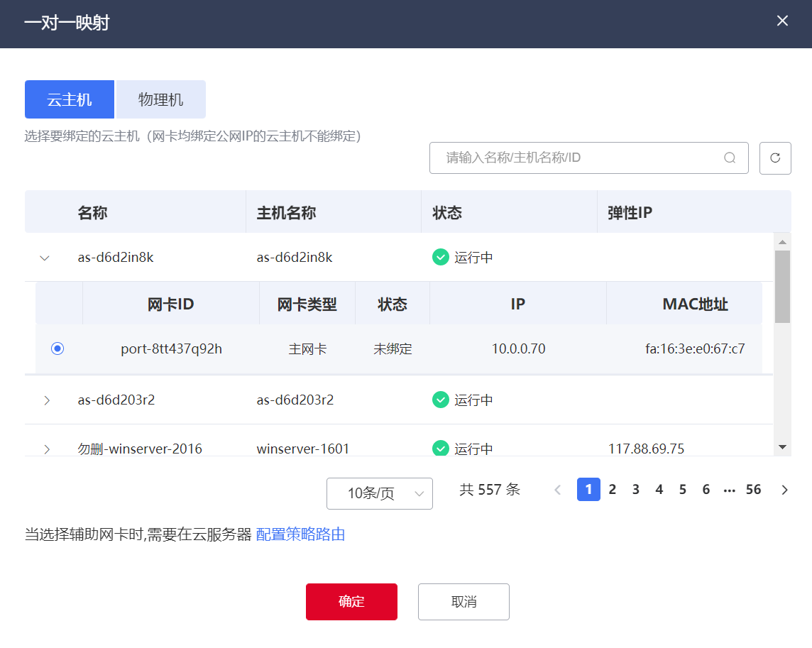
Task: Click the refresh icon button
Action: tap(775, 158)
